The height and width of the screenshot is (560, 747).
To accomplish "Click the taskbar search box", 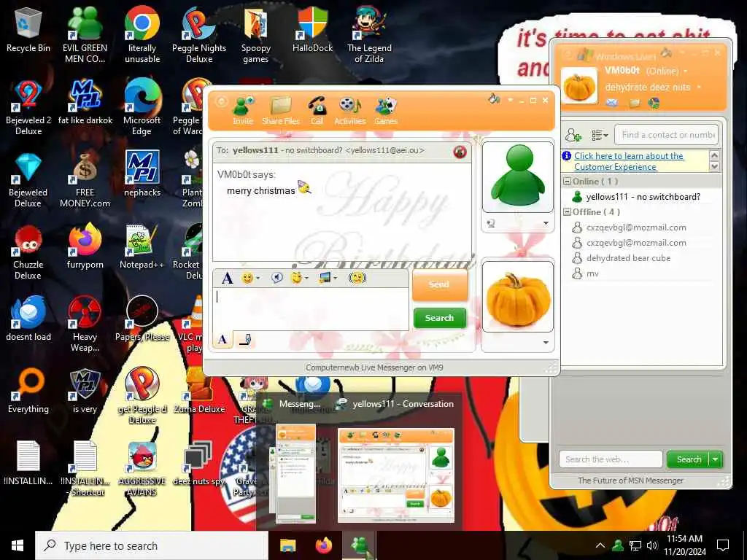I will (x=152, y=545).
